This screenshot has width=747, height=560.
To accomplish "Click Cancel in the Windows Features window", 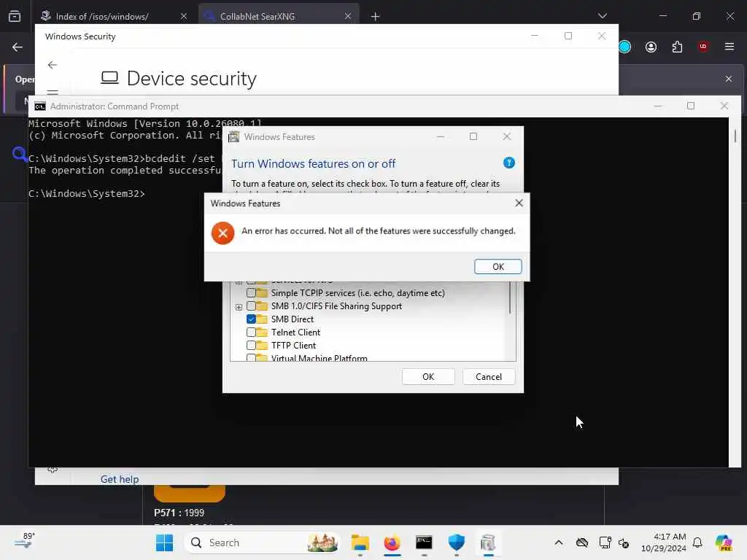I will tap(488, 377).
